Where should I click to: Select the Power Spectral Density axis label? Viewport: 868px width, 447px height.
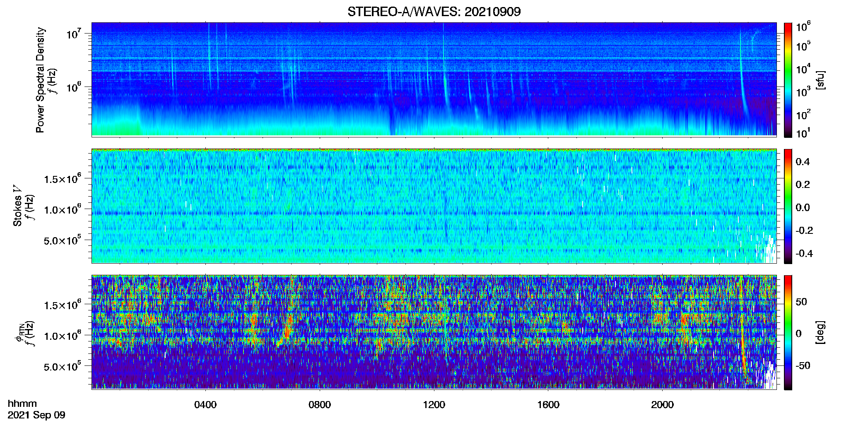pos(40,80)
